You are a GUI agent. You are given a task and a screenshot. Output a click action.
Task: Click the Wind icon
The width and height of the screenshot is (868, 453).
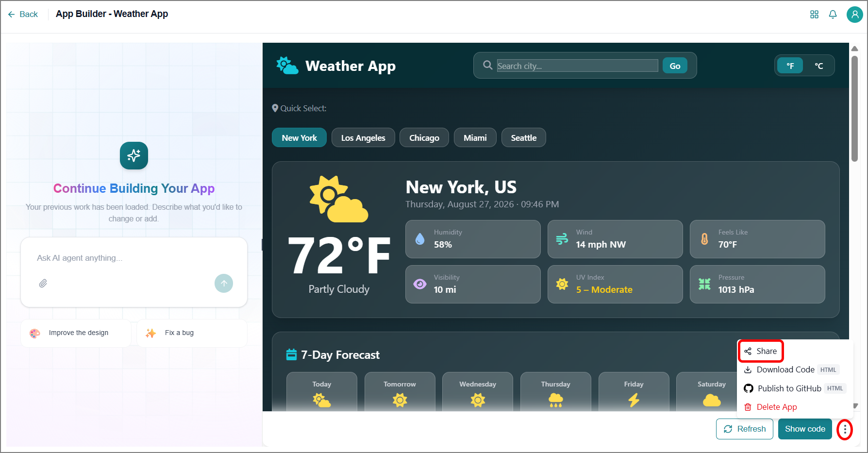[562, 239]
